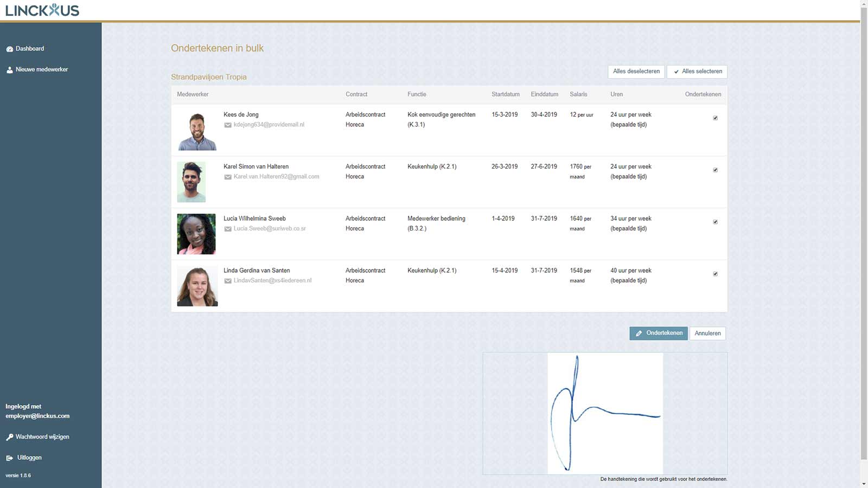The image size is (868, 488).
Task: Open Wachtwoord wijzigen in the sidebar
Action: tap(42, 437)
